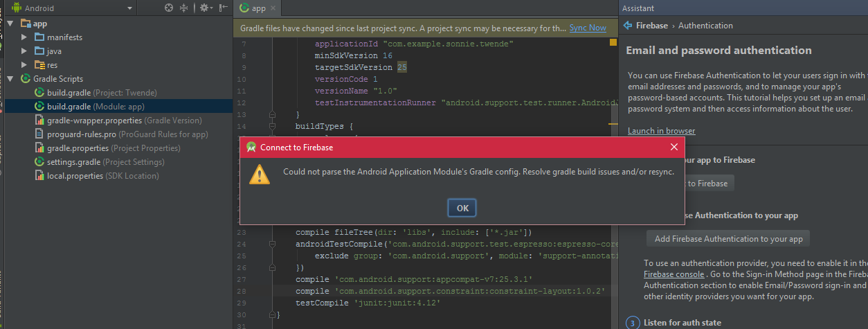The height and width of the screenshot is (329, 868).
Task: Expand the manifests folder
Action: (x=25, y=37)
